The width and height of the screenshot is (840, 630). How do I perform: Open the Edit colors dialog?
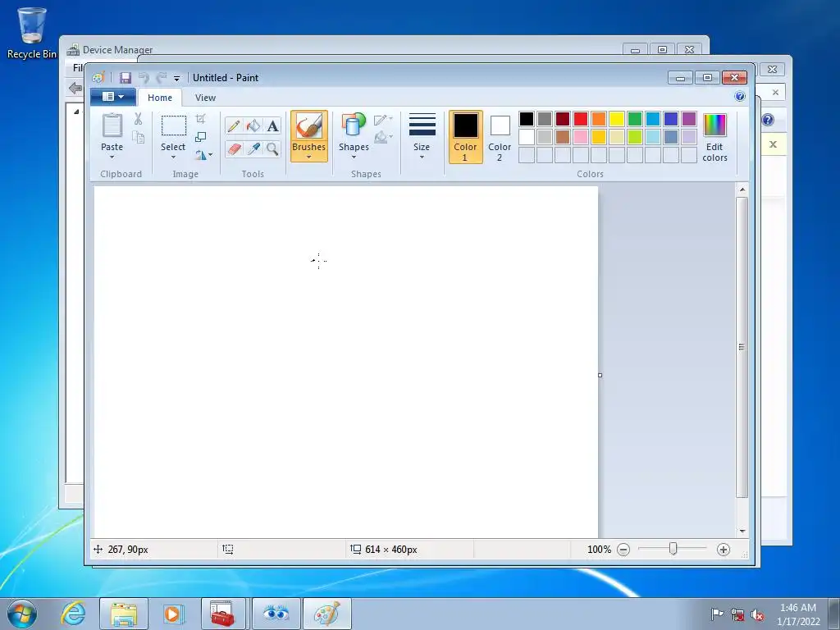click(714, 137)
